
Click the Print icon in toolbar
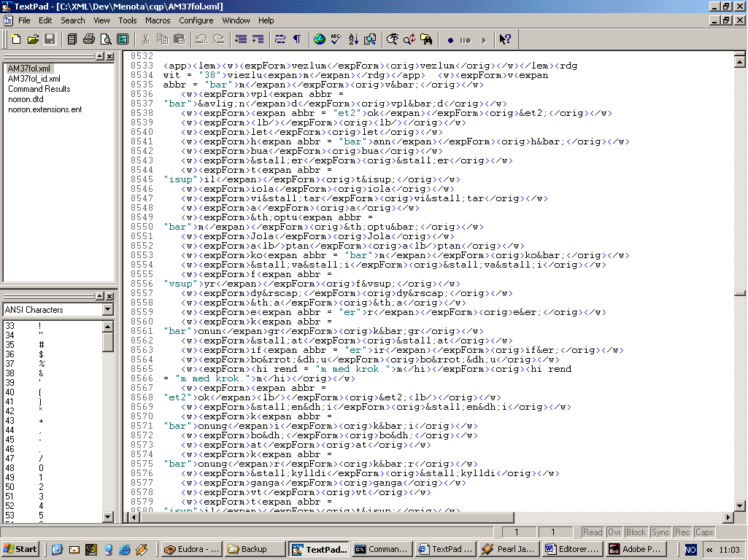[x=89, y=39]
